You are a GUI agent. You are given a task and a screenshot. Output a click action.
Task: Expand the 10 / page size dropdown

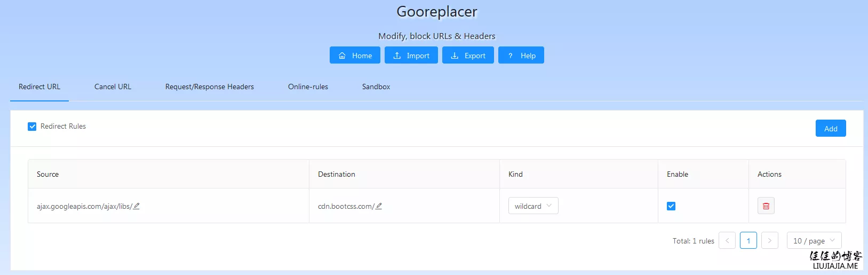814,241
